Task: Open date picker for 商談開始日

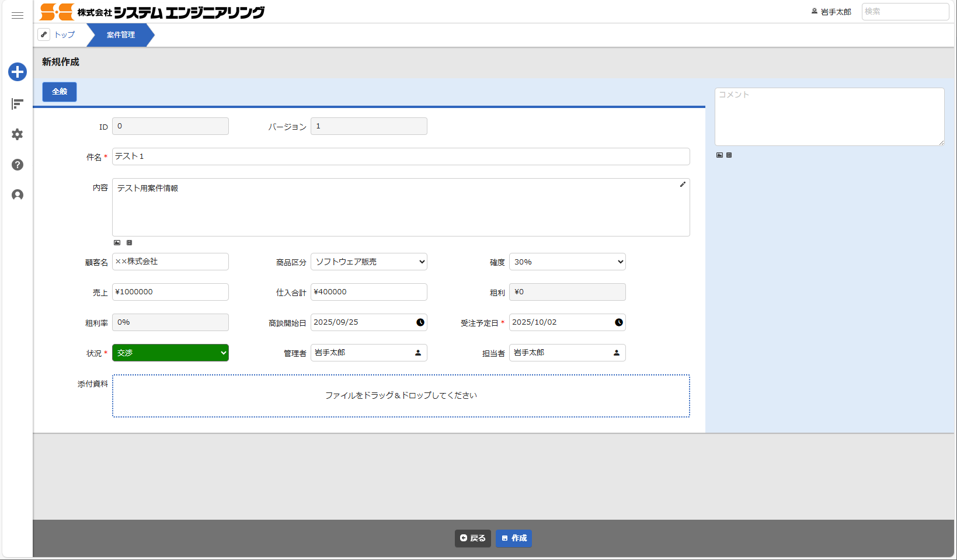Action: pyautogui.click(x=420, y=322)
